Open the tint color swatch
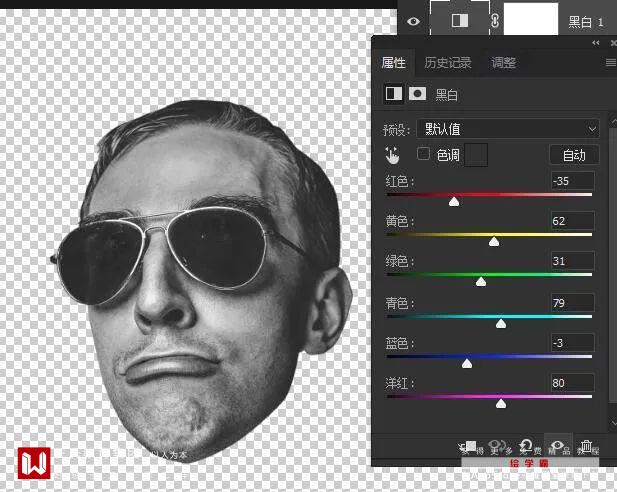The image size is (617, 492). pyautogui.click(x=476, y=155)
